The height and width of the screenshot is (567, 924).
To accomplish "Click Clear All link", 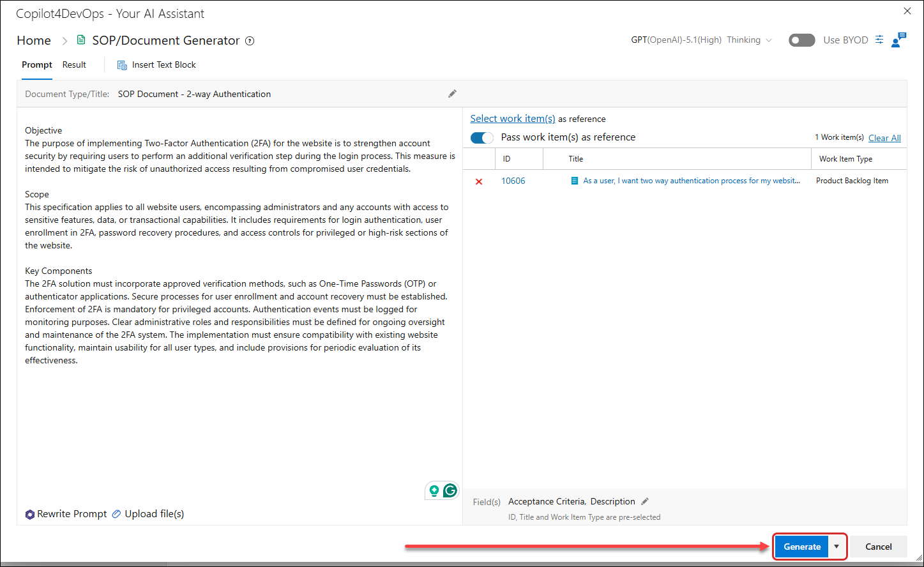I will tap(884, 138).
